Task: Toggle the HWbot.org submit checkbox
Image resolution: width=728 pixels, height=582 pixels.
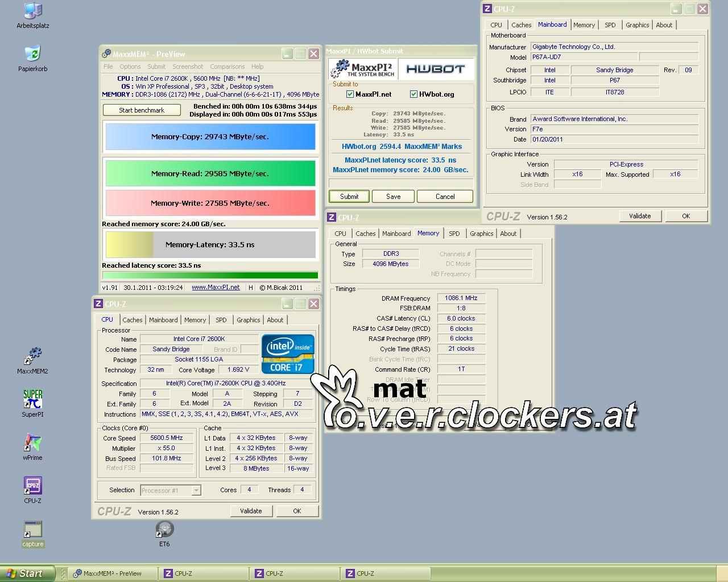Action: [413, 94]
